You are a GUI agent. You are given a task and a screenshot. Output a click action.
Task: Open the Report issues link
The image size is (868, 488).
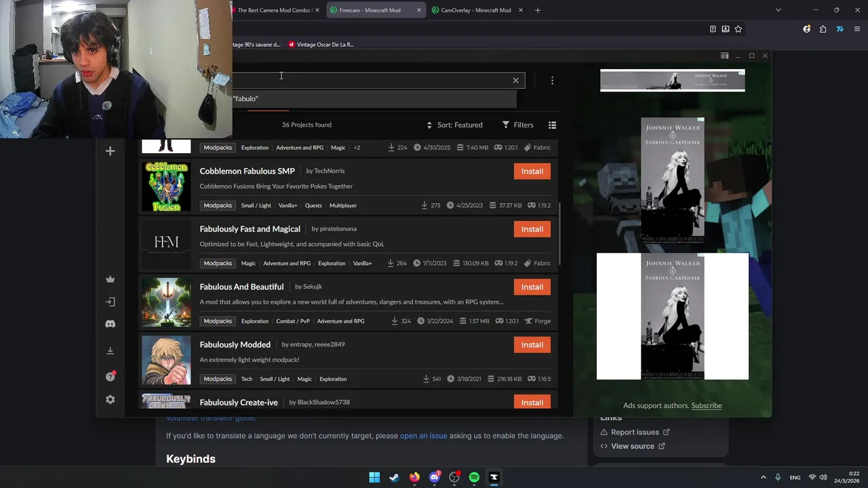[x=635, y=432]
